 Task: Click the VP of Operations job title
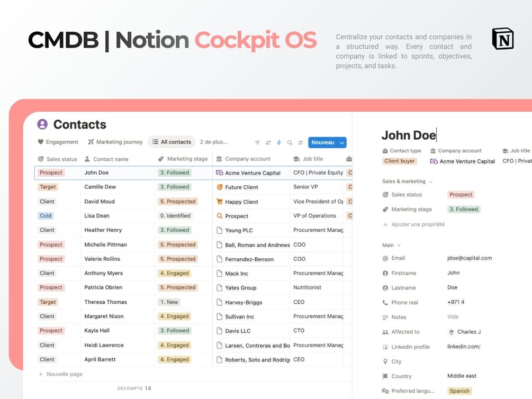(314, 216)
